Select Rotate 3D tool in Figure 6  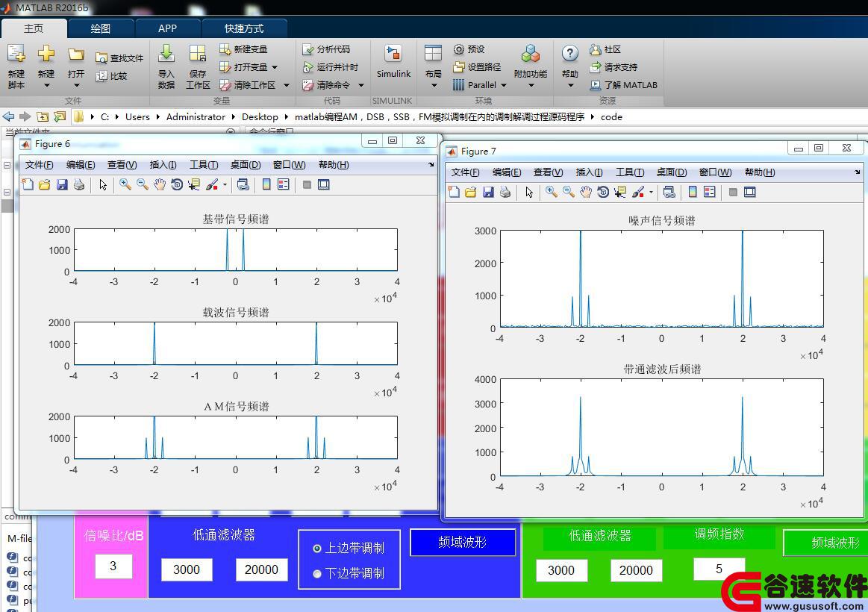click(177, 185)
